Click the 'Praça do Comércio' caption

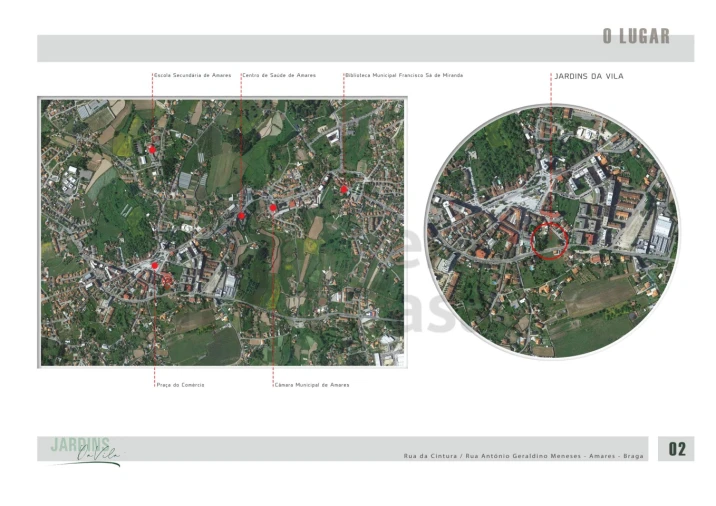click(x=180, y=384)
